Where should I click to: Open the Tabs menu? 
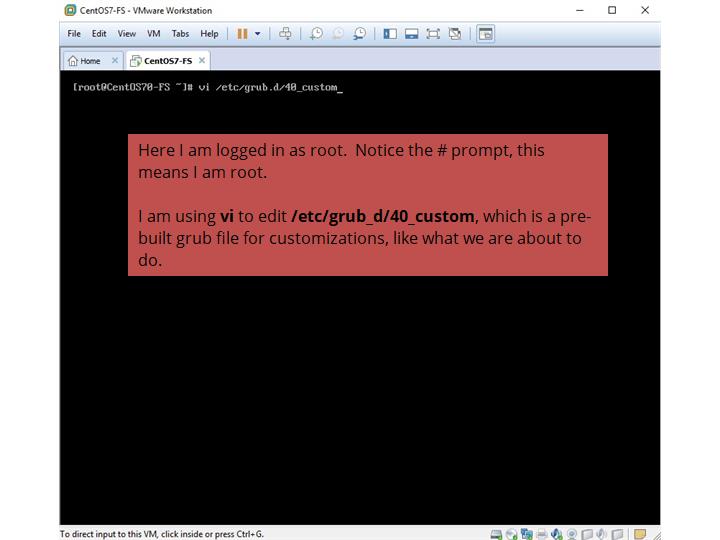[x=179, y=33]
